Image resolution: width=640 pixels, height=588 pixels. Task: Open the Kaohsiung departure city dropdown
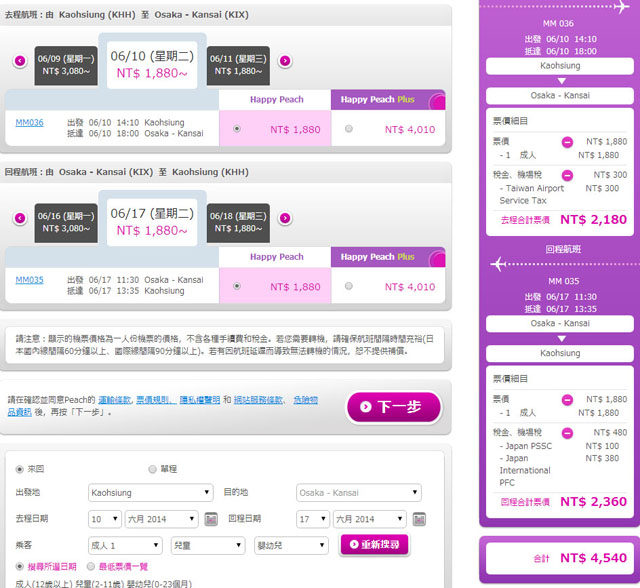(151, 493)
